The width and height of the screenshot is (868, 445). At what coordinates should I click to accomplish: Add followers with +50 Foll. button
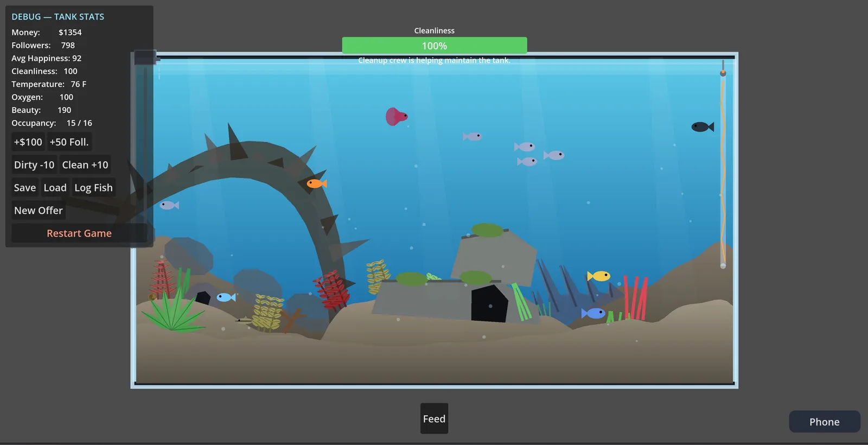[69, 142]
